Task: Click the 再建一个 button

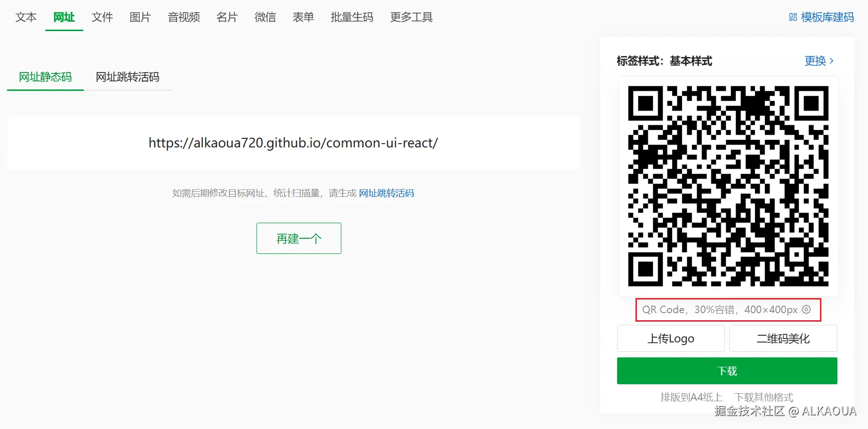Action: [x=299, y=238]
